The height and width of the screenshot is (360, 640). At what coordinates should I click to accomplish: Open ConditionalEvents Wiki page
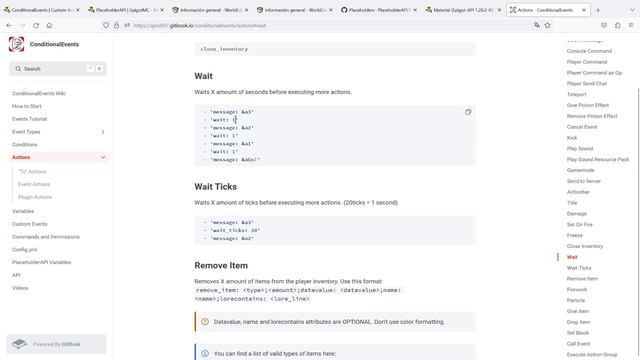pos(39,93)
